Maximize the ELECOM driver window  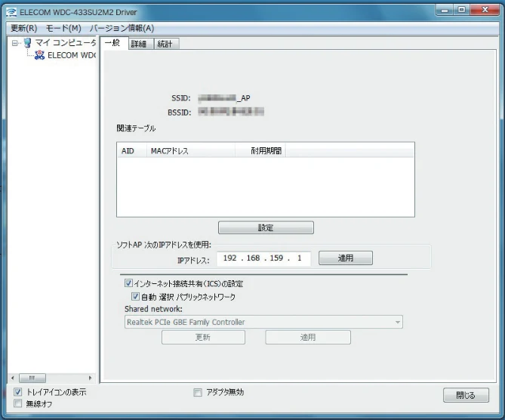(461, 10)
